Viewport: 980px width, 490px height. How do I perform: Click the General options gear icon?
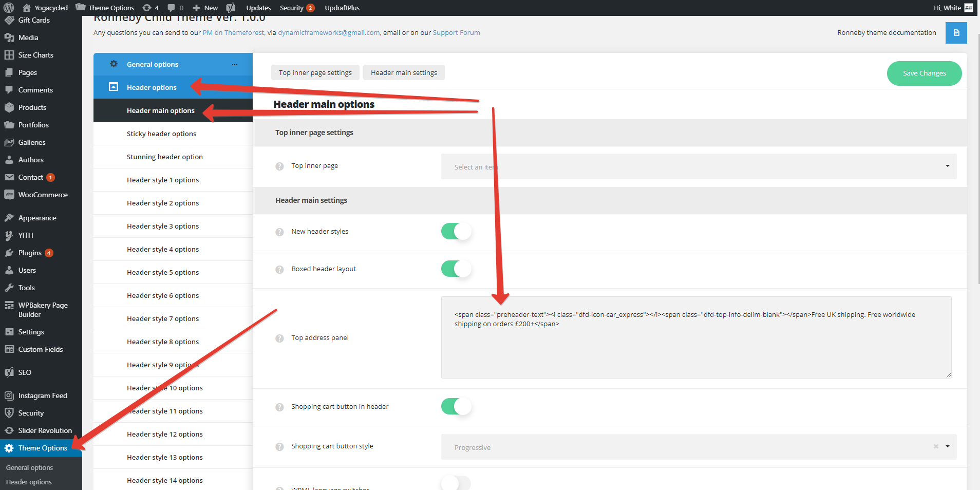pyautogui.click(x=114, y=64)
